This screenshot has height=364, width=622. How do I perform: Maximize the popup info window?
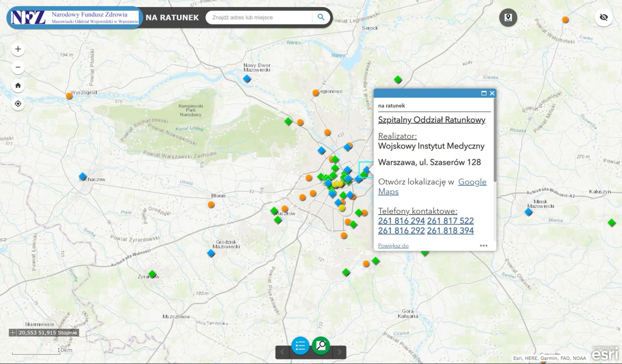coord(484,93)
